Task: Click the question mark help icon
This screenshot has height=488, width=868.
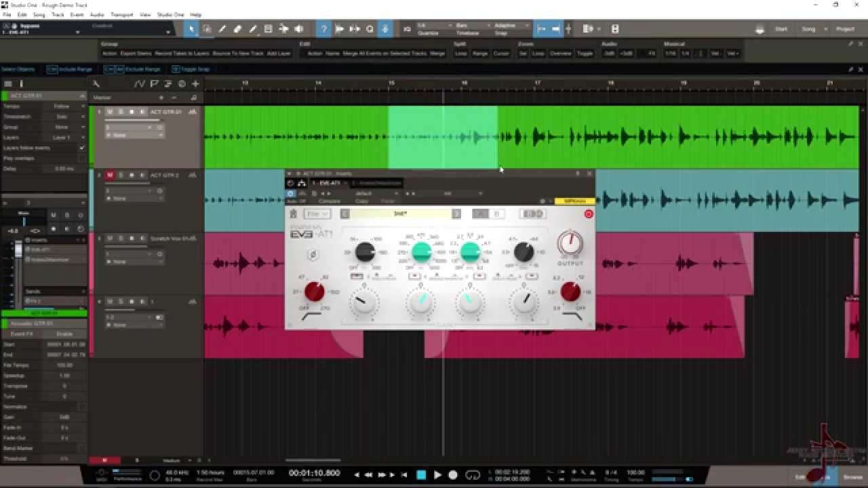Action: 324,29
